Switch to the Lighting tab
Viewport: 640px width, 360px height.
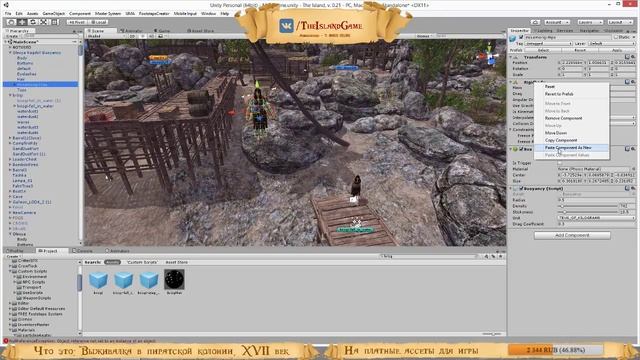543,31
